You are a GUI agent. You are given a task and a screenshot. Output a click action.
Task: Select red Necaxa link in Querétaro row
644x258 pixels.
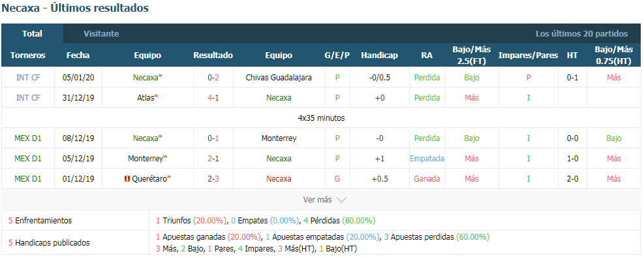click(x=279, y=179)
